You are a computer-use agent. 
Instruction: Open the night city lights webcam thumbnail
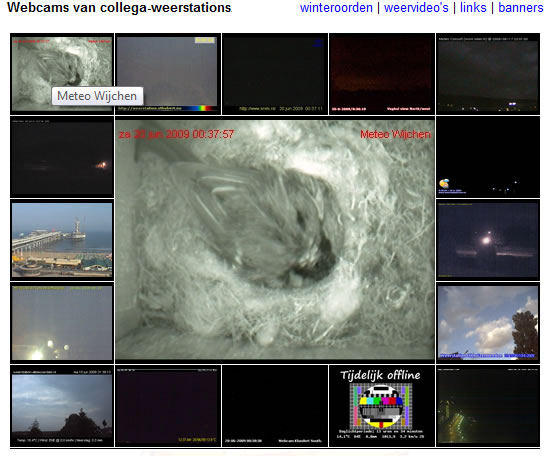488,406
